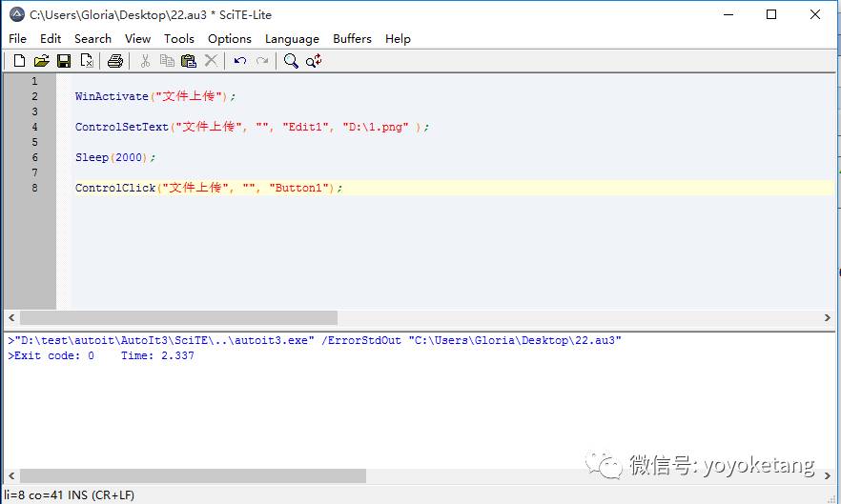This screenshot has height=504, width=841.
Task: Open the Options menu
Action: [230, 39]
